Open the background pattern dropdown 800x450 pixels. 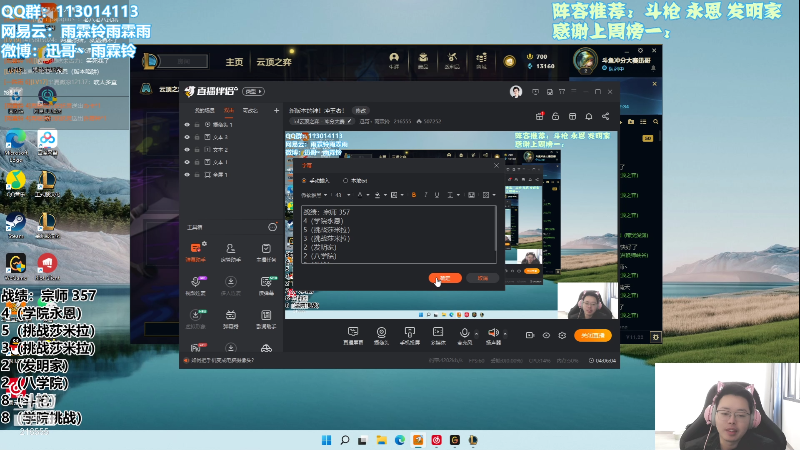[x=489, y=195]
